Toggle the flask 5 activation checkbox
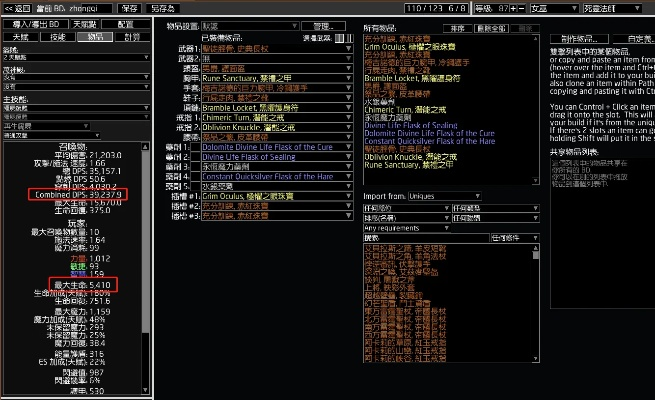Screen dimensions: 655x400 point(195,186)
